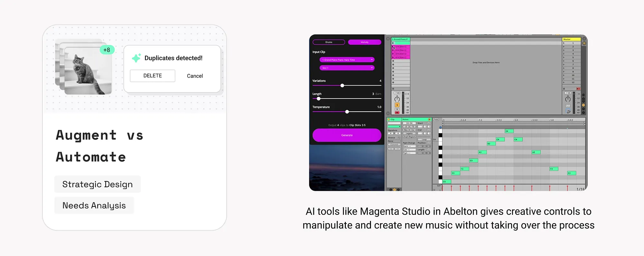Launch the 1/4 [Slot 1] clip play triangle
This screenshot has width=644, height=256.
(x=393, y=47)
